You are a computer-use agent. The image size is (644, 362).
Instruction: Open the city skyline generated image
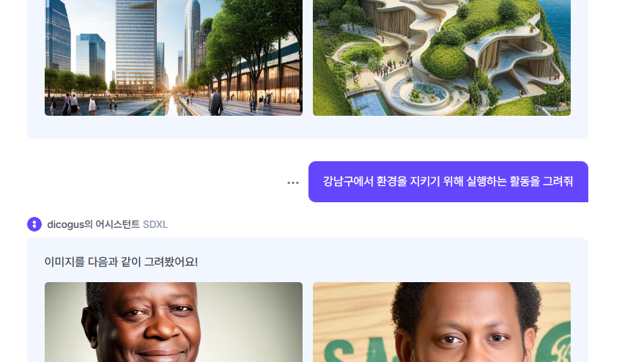pos(174,58)
